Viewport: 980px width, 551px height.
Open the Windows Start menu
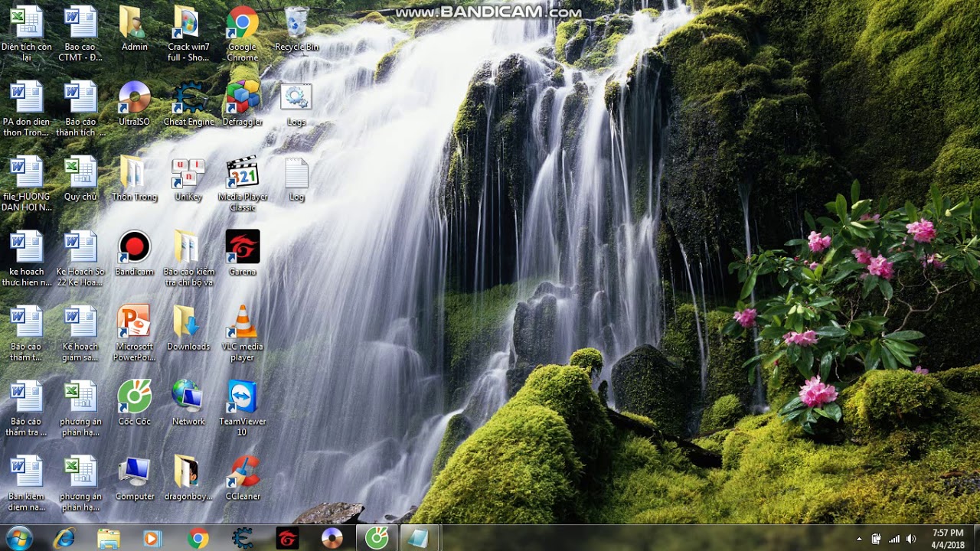18,538
